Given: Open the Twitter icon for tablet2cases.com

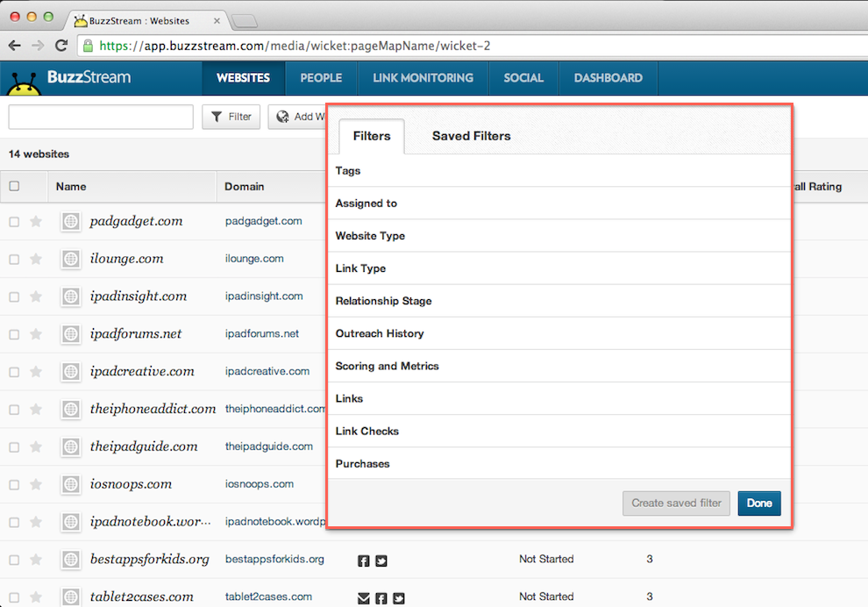Looking at the screenshot, I should (x=399, y=597).
